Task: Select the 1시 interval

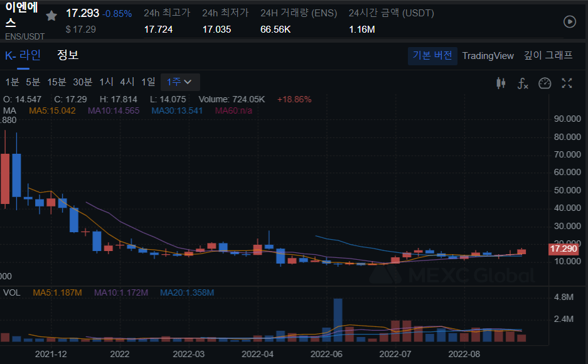Action: coord(106,82)
